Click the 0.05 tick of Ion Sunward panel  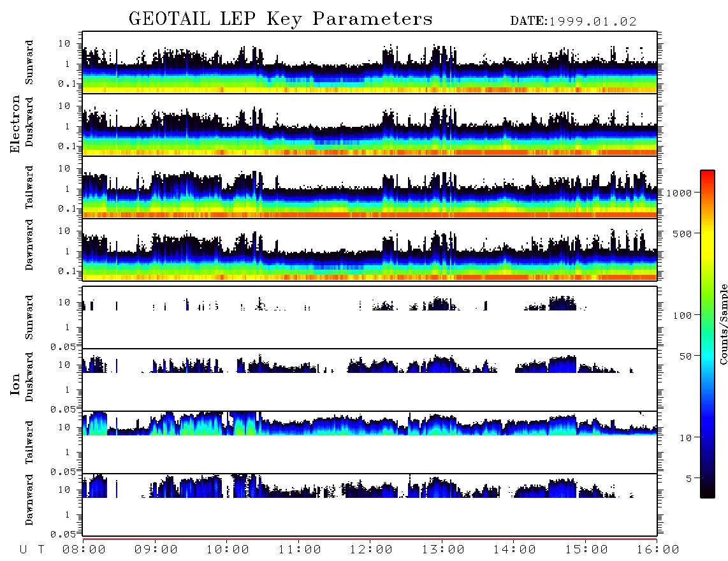click(x=62, y=346)
